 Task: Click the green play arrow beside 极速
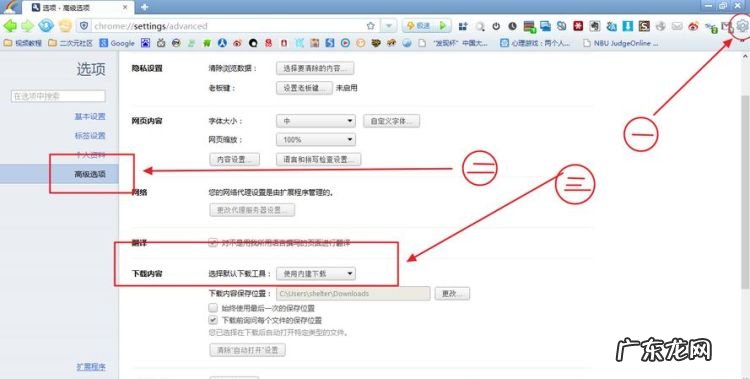(443, 26)
